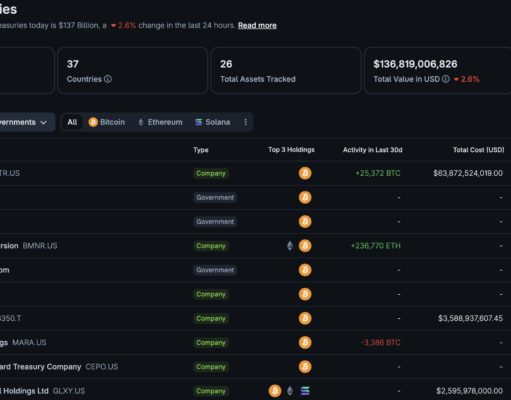511x400 pixels.
Task: Click Bitcoin icon in the +25,372 BTC row
Action: tap(305, 173)
